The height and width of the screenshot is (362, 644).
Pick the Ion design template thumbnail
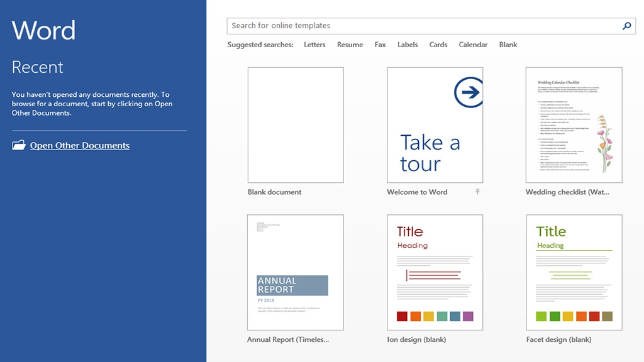coord(435,273)
